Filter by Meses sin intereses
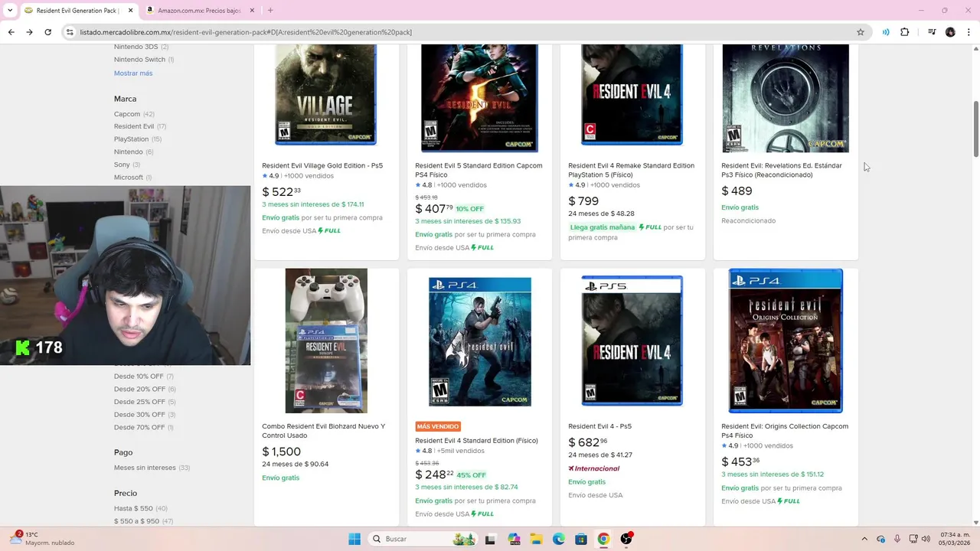This screenshot has width=980, height=551. (145, 468)
